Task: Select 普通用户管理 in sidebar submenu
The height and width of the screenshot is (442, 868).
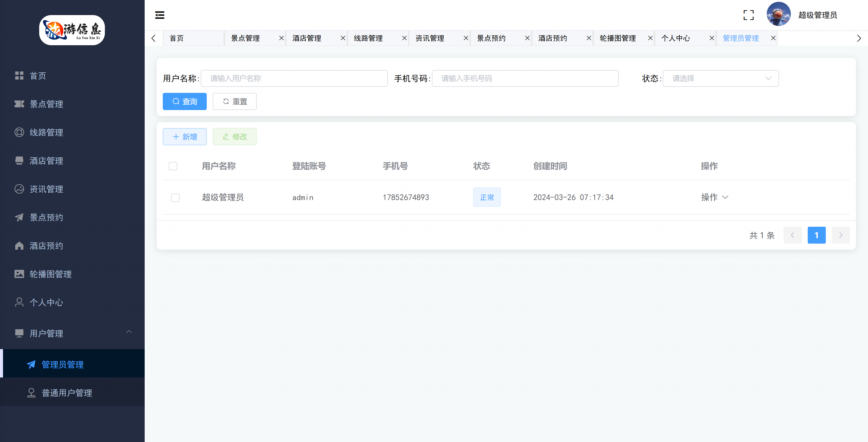Action: click(67, 393)
